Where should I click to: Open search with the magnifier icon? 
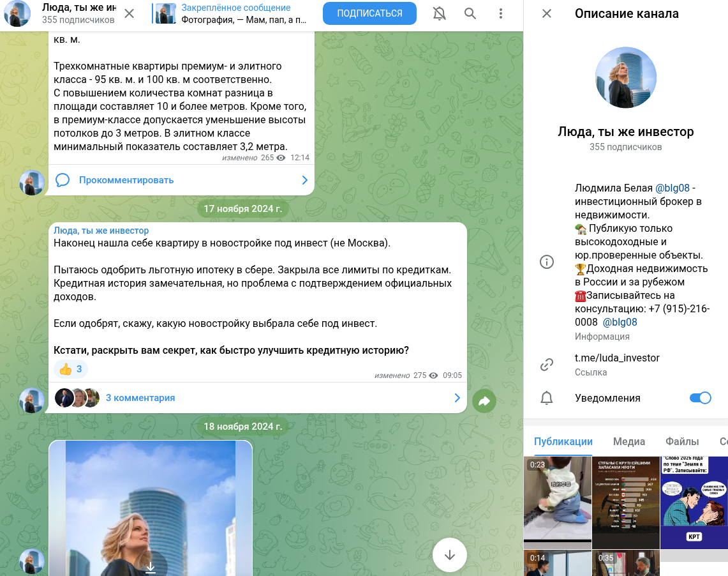point(470,13)
